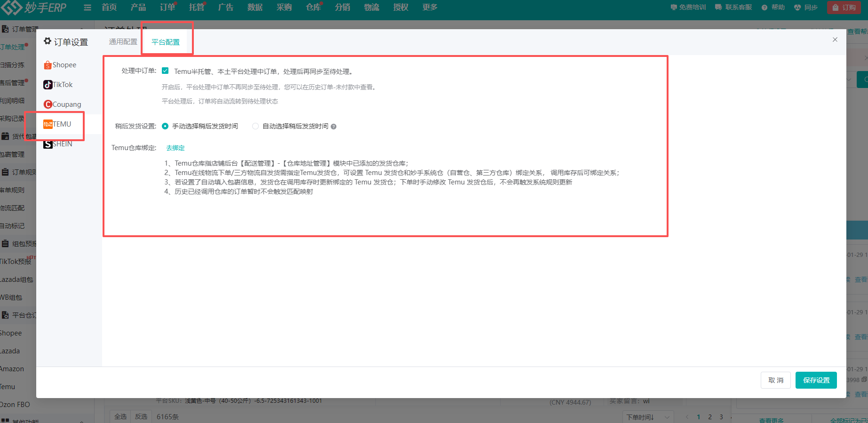Open the 订单 top navigation menu
The width and height of the screenshot is (868, 423).
(x=167, y=8)
